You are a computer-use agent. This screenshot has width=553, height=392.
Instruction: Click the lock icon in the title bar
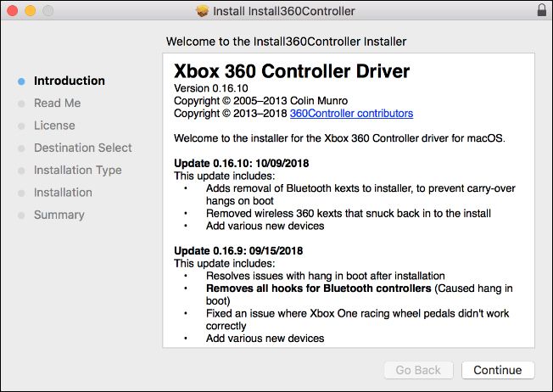[x=542, y=11]
